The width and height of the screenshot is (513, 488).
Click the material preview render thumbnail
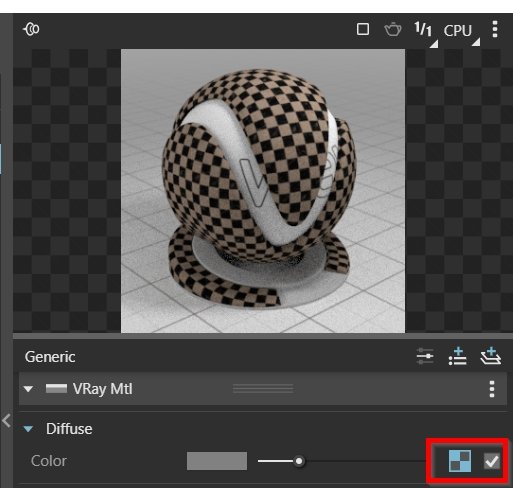click(263, 191)
